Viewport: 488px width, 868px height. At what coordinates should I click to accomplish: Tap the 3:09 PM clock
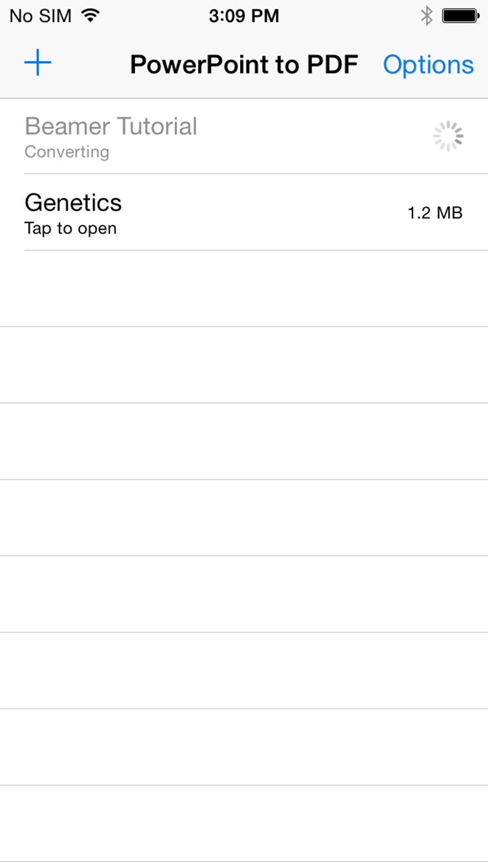(x=244, y=16)
